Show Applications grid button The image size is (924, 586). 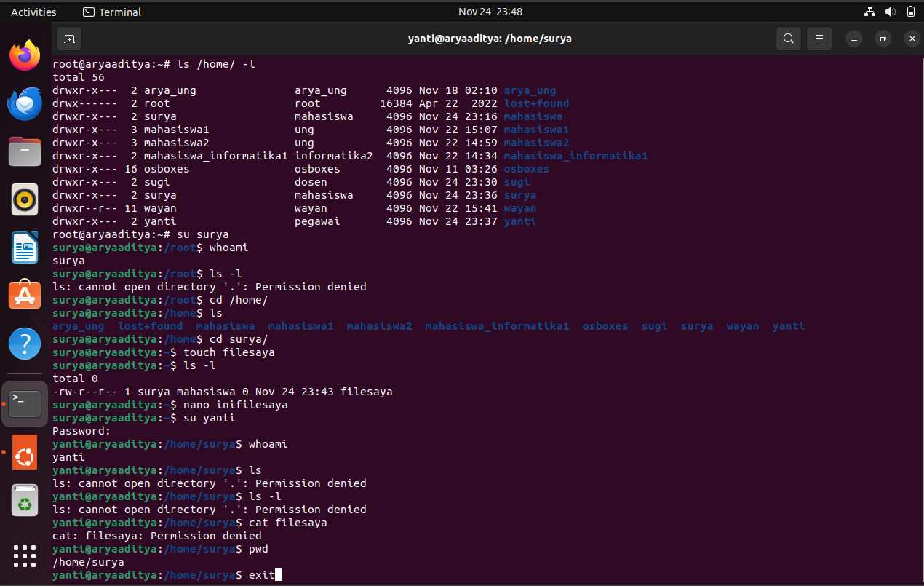click(25, 556)
